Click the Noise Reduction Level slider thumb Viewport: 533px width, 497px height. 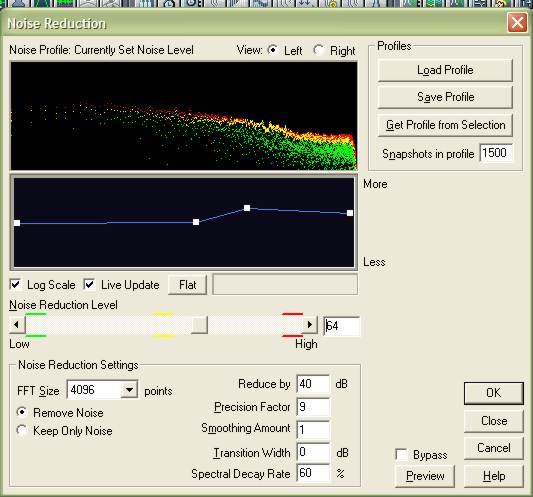pyautogui.click(x=199, y=325)
